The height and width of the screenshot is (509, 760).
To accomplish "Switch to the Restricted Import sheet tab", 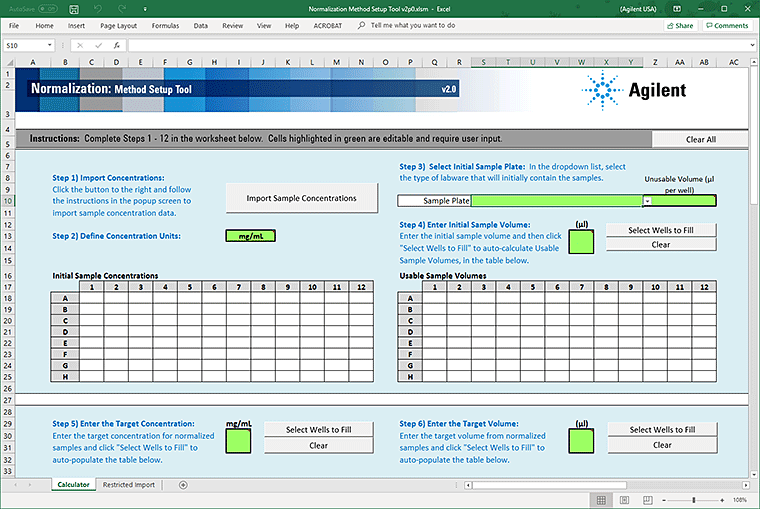I will tap(129, 485).
